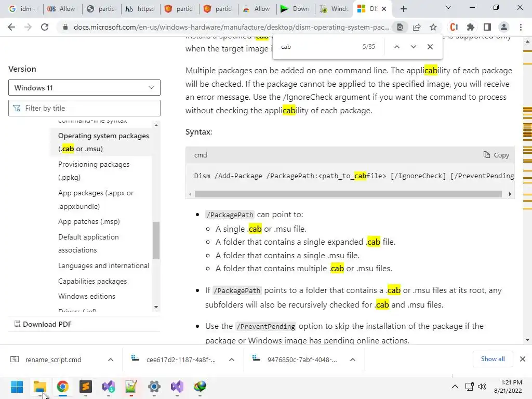Click the Download PDF link
This screenshot has width=532, height=399.
[43, 324]
